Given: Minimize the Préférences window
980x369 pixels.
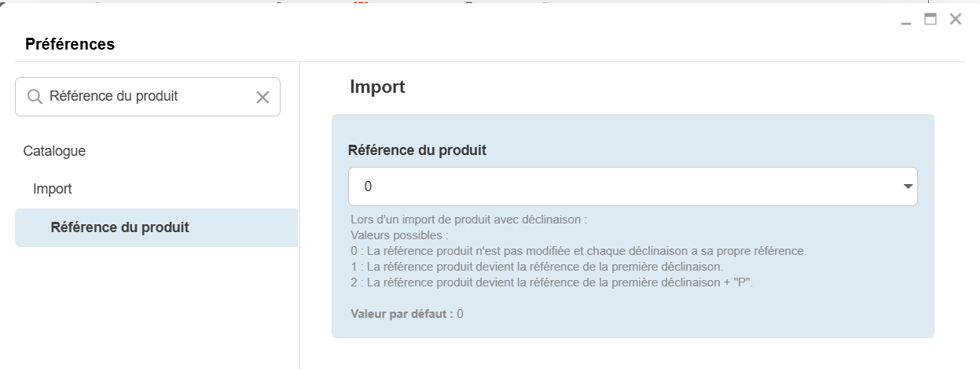Looking at the screenshot, I should click(906, 21).
